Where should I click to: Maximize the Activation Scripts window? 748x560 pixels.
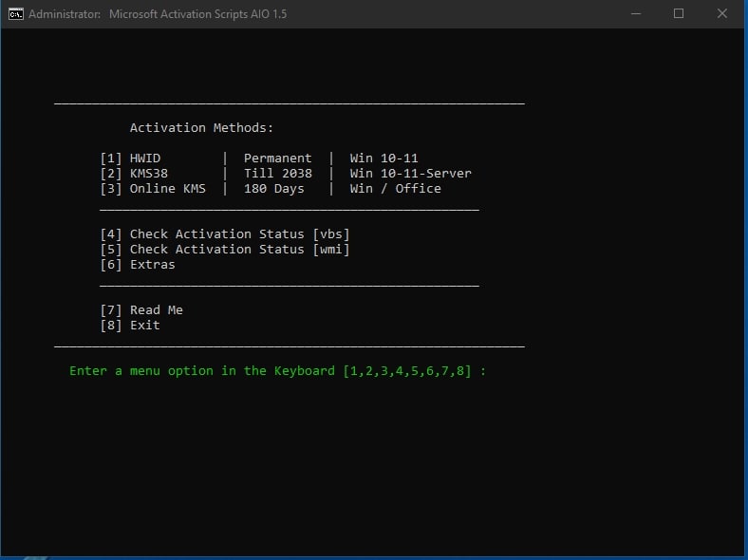(679, 14)
